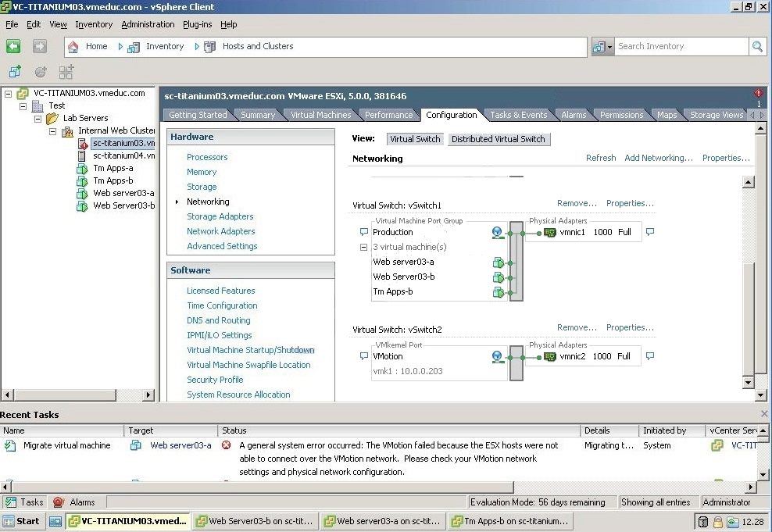
Task: Open Properties for vSwitch1
Action: click(630, 203)
